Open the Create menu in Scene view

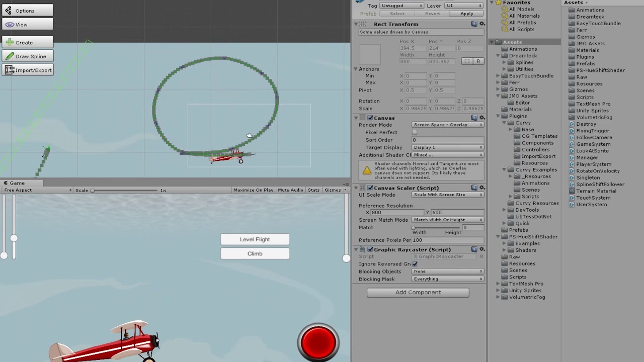click(x=28, y=42)
